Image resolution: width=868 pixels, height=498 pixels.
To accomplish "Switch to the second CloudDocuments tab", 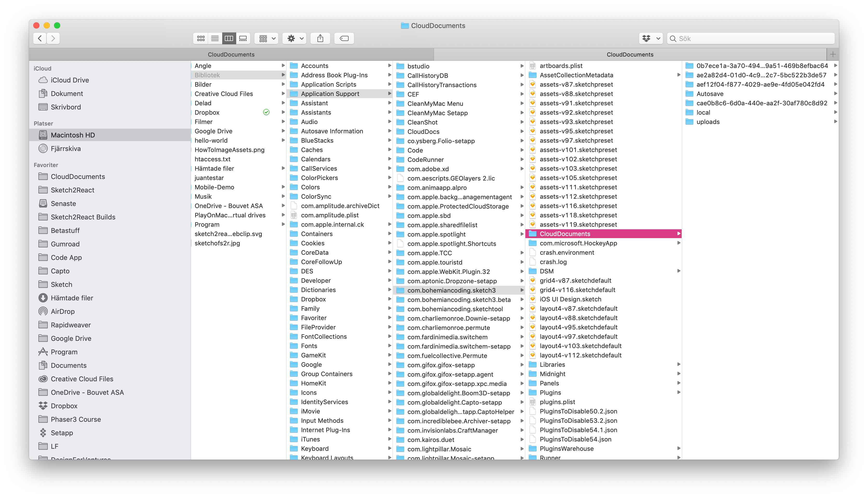I will (x=630, y=54).
